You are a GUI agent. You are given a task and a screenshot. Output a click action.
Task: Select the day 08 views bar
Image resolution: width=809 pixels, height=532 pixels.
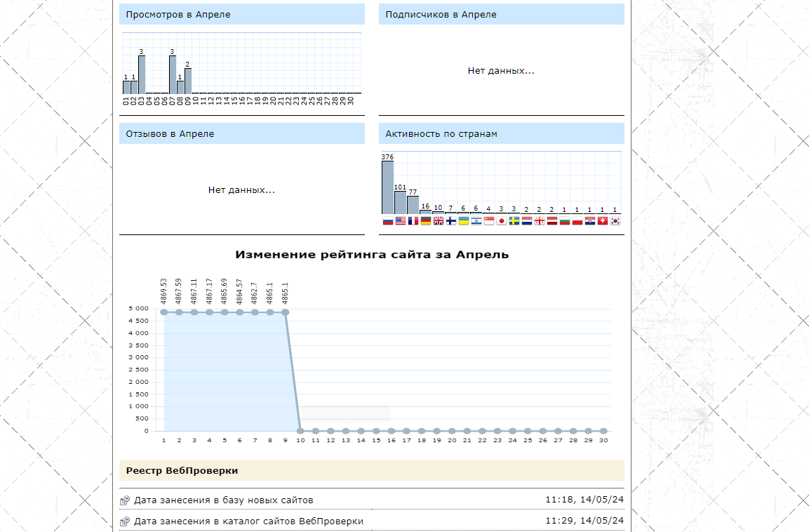coord(180,87)
